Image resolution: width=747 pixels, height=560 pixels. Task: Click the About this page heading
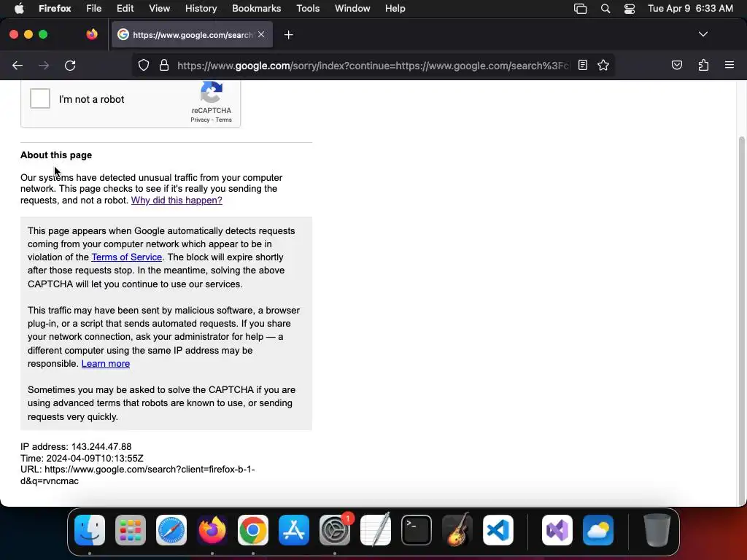click(x=56, y=155)
